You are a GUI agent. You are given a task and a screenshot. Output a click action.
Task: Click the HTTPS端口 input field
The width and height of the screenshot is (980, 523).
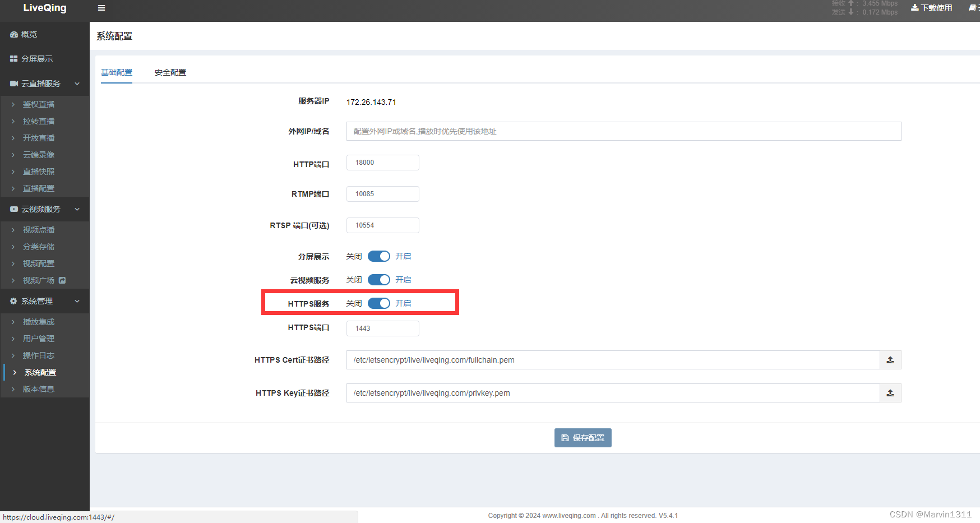point(383,328)
